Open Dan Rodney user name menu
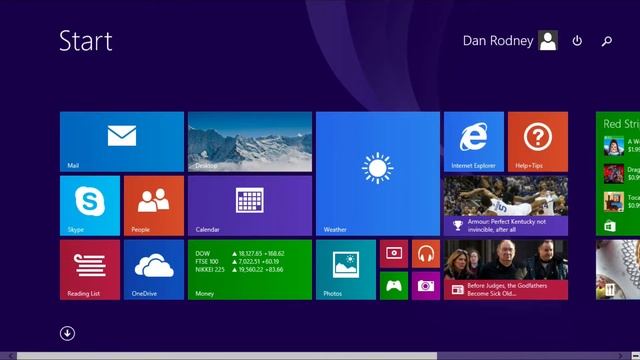640x360 pixels. click(x=498, y=40)
